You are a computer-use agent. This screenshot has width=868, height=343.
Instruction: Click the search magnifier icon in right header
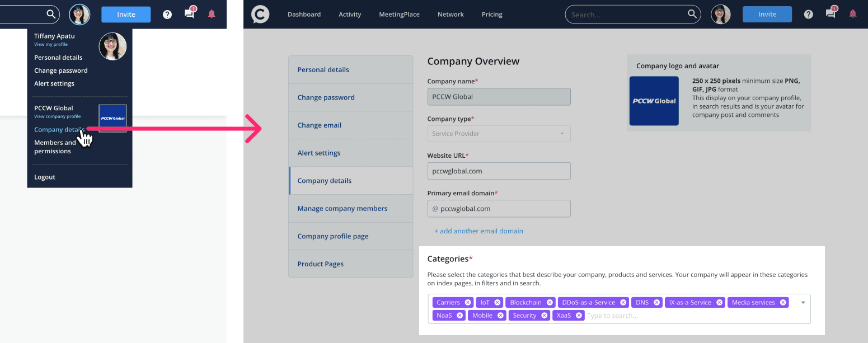click(692, 15)
